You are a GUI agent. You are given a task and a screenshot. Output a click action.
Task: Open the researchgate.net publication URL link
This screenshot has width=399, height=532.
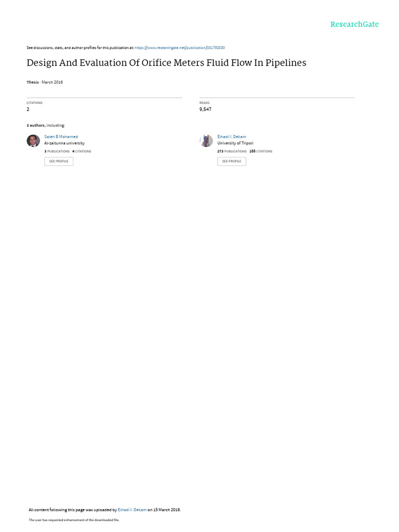(179, 48)
